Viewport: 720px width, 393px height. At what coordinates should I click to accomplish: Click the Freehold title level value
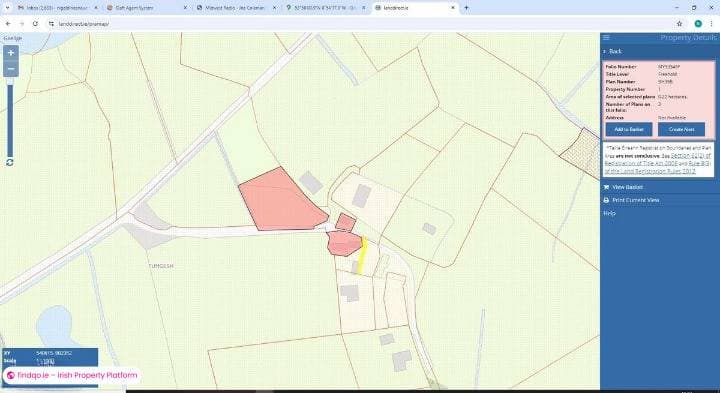tap(667, 74)
